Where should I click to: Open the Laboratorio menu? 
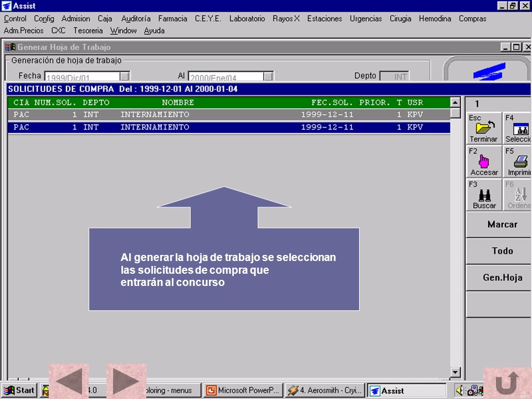tap(247, 19)
